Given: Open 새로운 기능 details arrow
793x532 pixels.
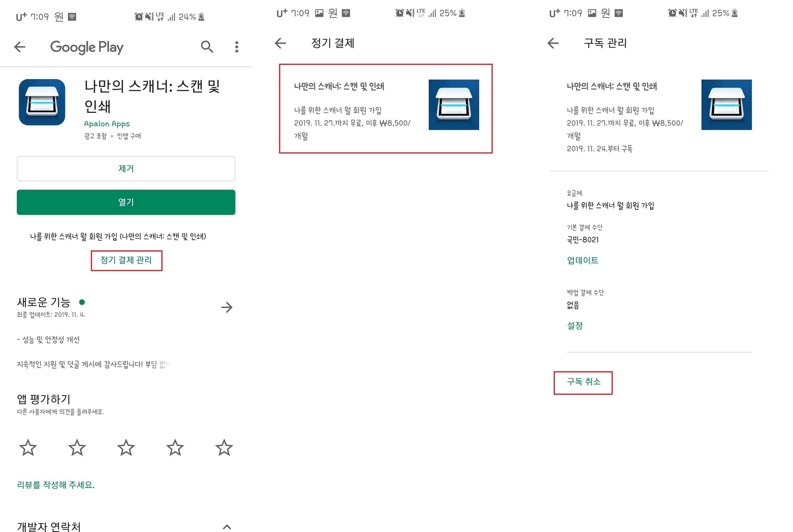Looking at the screenshot, I should [x=227, y=307].
